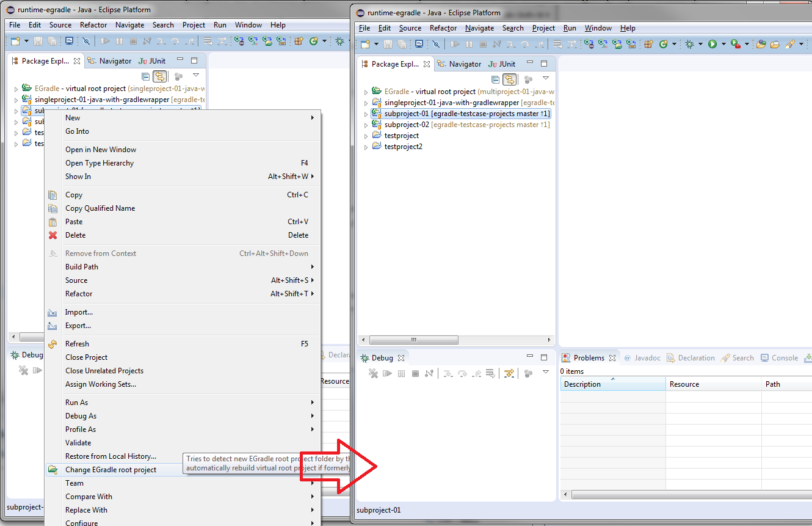812x526 pixels.
Task: Click Collapse All icon in left Package Explorer
Action: click(x=145, y=76)
